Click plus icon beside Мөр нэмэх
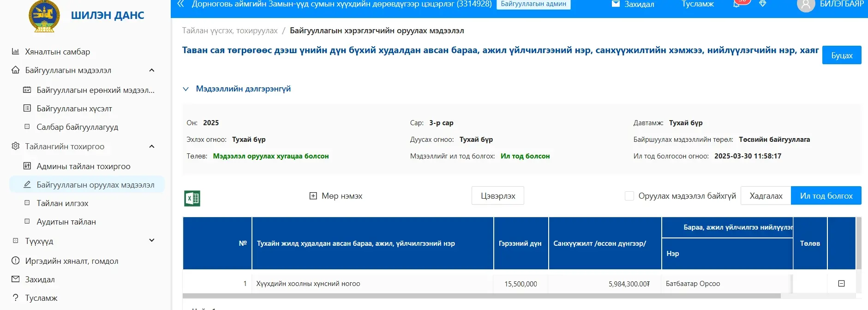 coord(313,196)
